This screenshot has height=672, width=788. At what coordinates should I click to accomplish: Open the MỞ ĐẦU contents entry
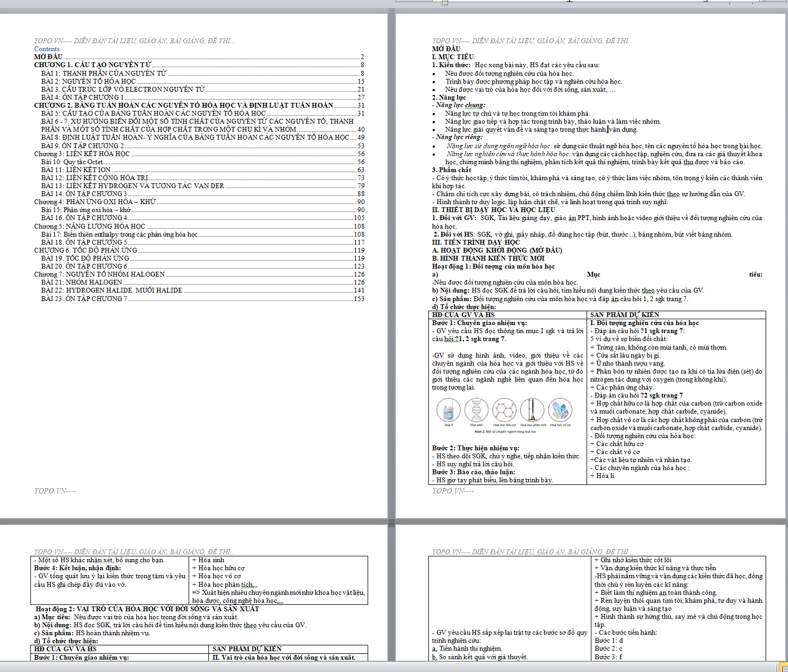(48, 57)
